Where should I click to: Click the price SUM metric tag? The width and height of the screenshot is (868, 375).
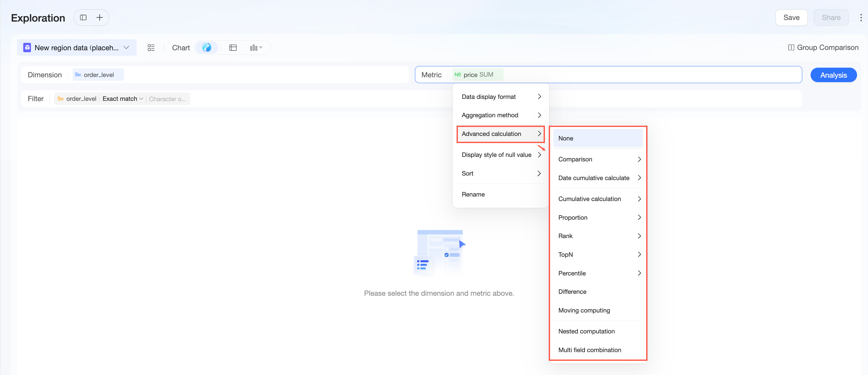pyautogui.click(x=478, y=75)
